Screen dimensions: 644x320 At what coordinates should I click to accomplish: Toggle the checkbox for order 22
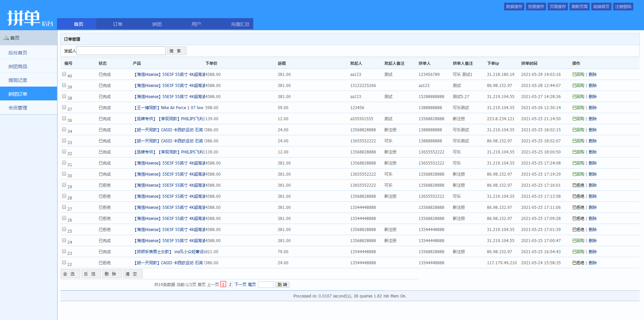point(64,263)
